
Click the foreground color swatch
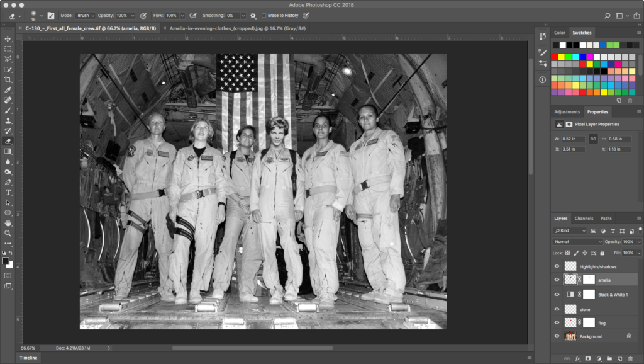pyautogui.click(x=6, y=260)
